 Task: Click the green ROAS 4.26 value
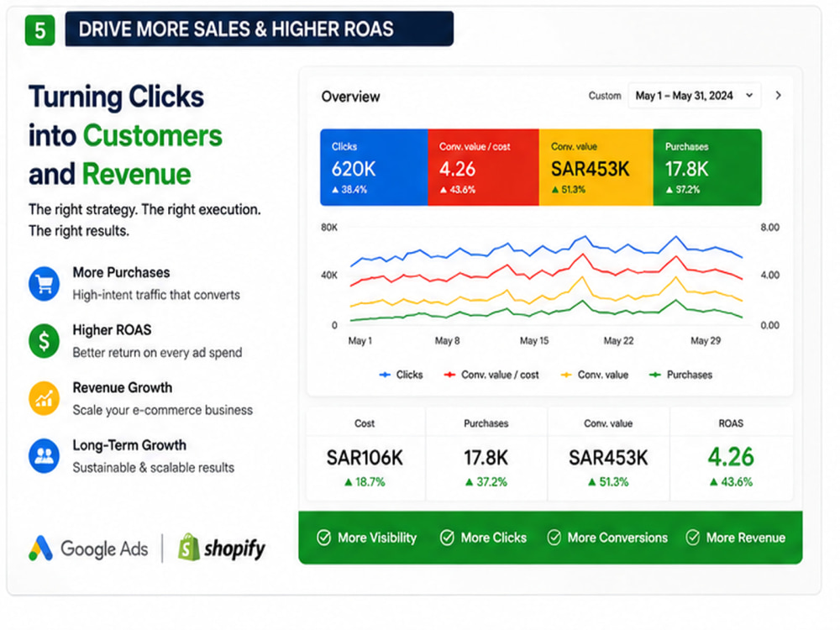(731, 457)
